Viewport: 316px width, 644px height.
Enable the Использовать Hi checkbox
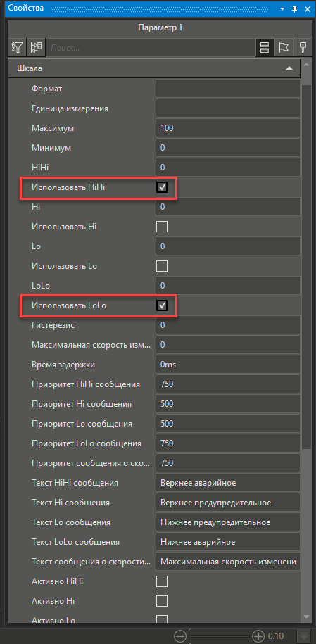(x=162, y=227)
